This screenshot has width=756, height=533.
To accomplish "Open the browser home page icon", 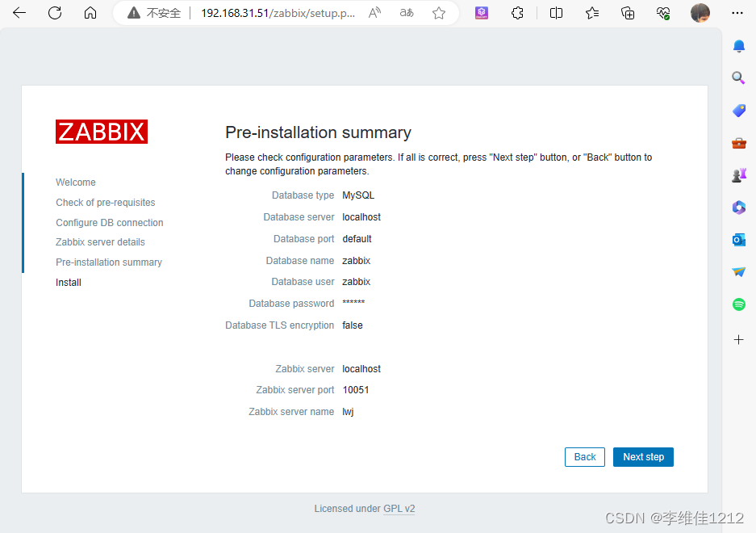I will [x=90, y=13].
